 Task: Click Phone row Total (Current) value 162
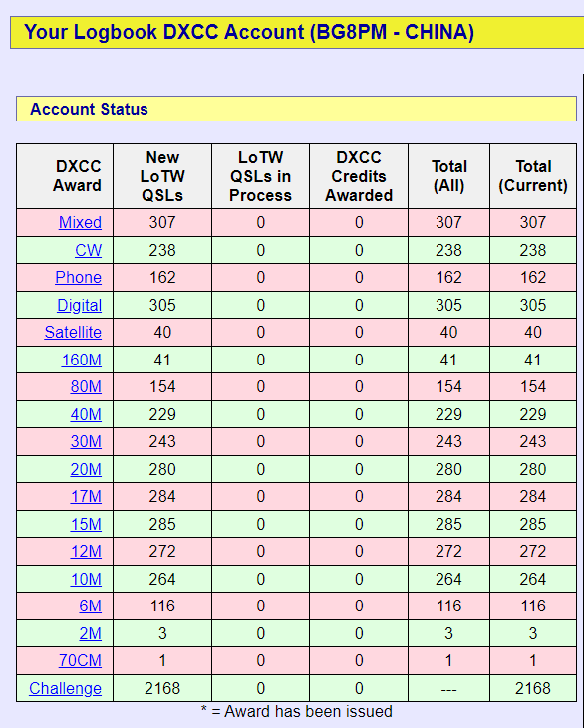533,277
